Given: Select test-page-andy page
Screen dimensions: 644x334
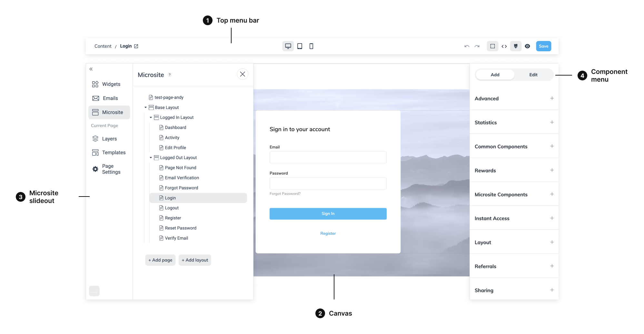Looking at the screenshot, I should [166, 97].
